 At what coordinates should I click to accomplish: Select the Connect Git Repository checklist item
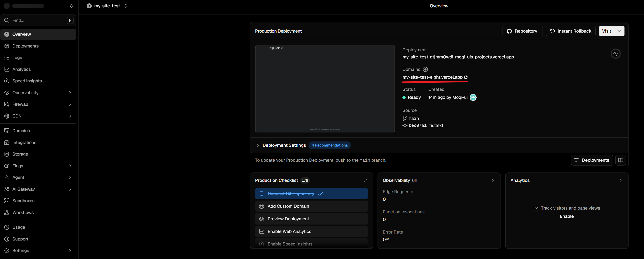pyautogui.click(x=311, y=194)
